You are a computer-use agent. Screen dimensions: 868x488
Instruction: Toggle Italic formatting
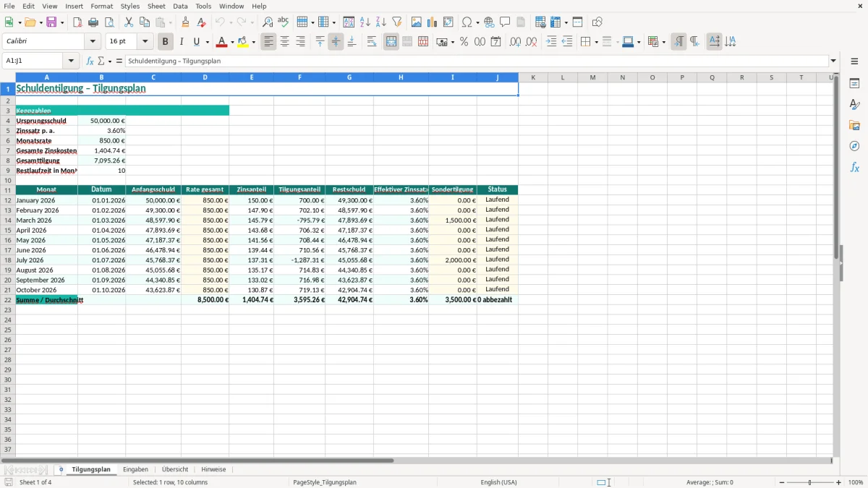point(182,42)
